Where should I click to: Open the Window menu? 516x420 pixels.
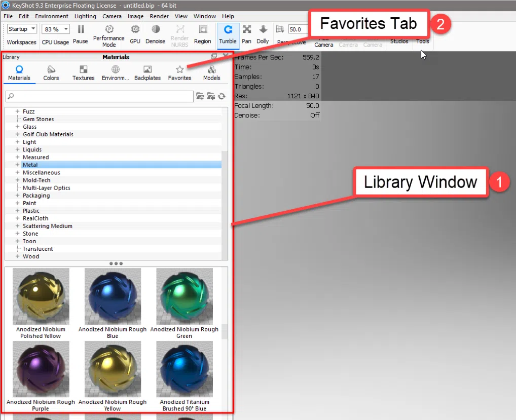coord(205,16)
